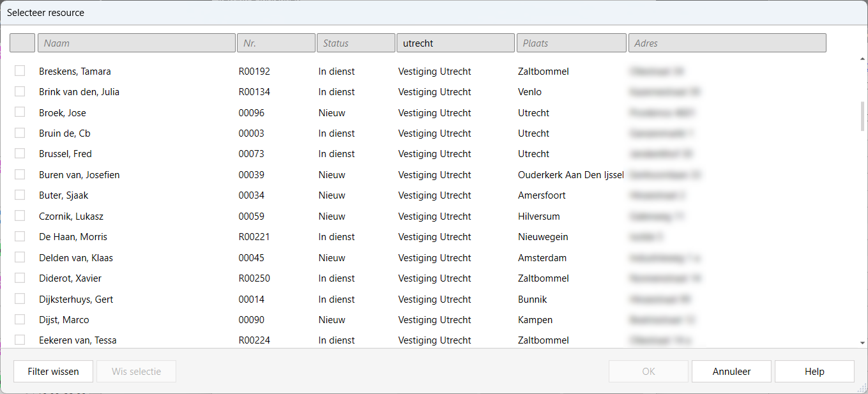The width and height of the screenshot is (868, 394).
Task: Open Help for this dialog
Action: [x=814, y=371]
